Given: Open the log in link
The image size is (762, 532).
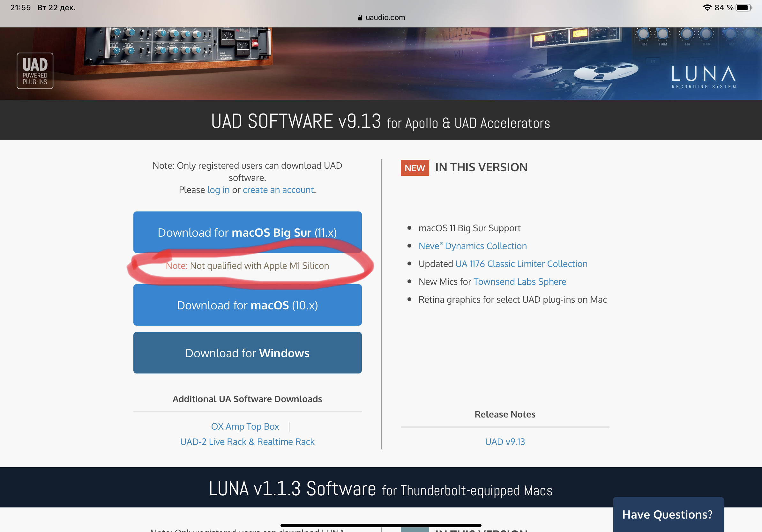Looking at the screenshot, I should point(218,190).
